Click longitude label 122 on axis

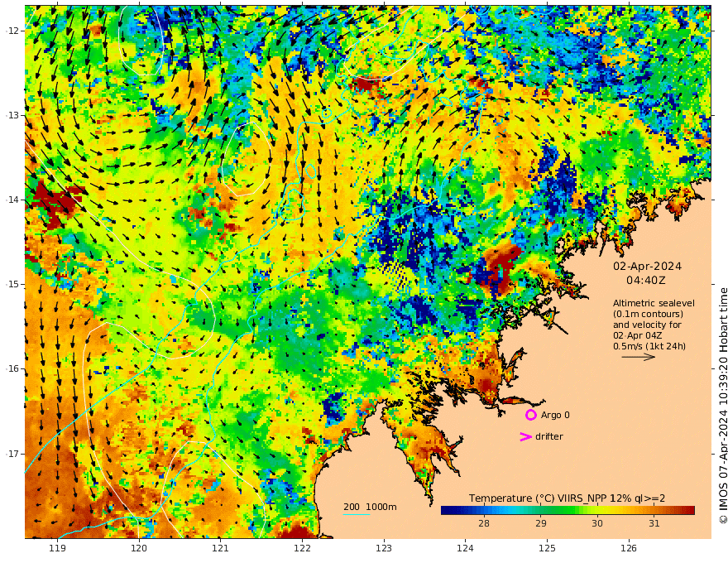pos(302,548)
